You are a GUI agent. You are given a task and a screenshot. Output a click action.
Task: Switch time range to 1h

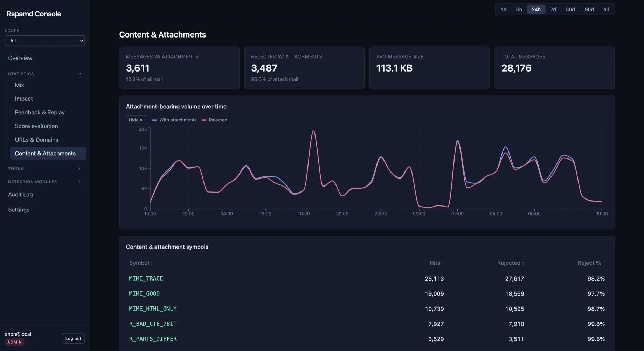504,9
